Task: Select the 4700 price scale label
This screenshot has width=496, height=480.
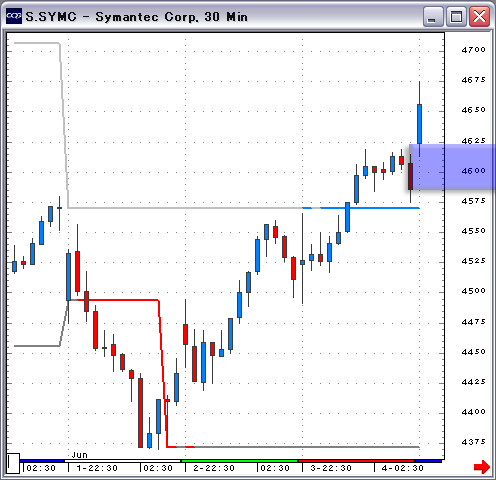Action: [x=473, y=50]
